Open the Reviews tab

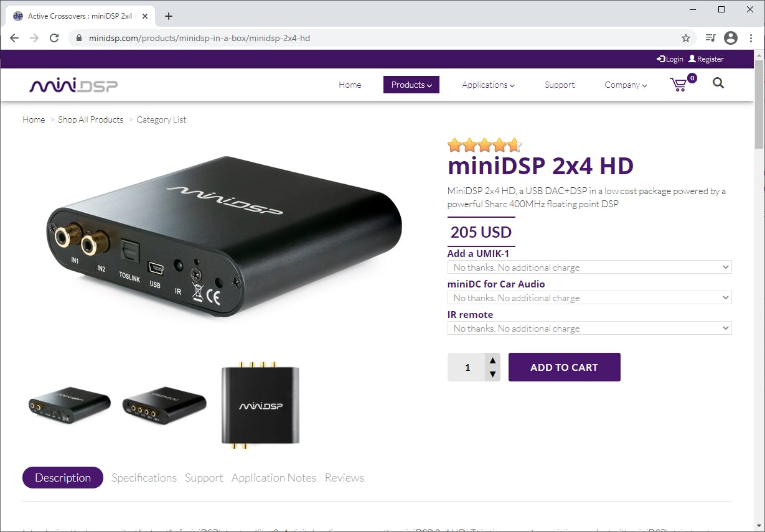[x=344, y=478]
